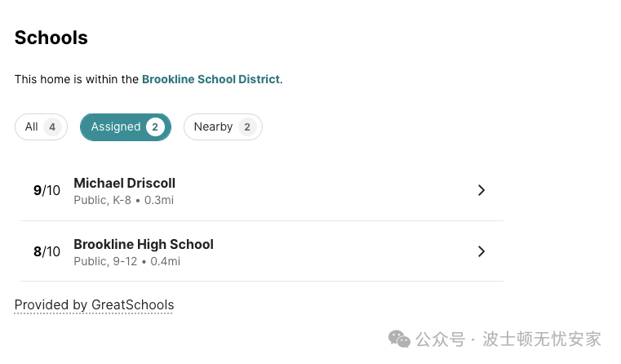Open the Brookline School District link
The image size is (621, 364).
click(211, 79)
